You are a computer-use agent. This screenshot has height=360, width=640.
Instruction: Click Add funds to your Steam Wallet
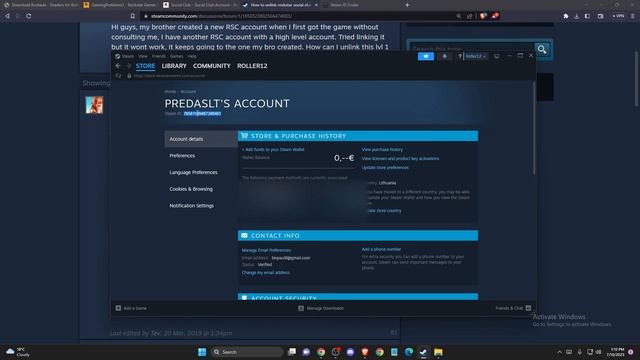(x=273, y=149)
